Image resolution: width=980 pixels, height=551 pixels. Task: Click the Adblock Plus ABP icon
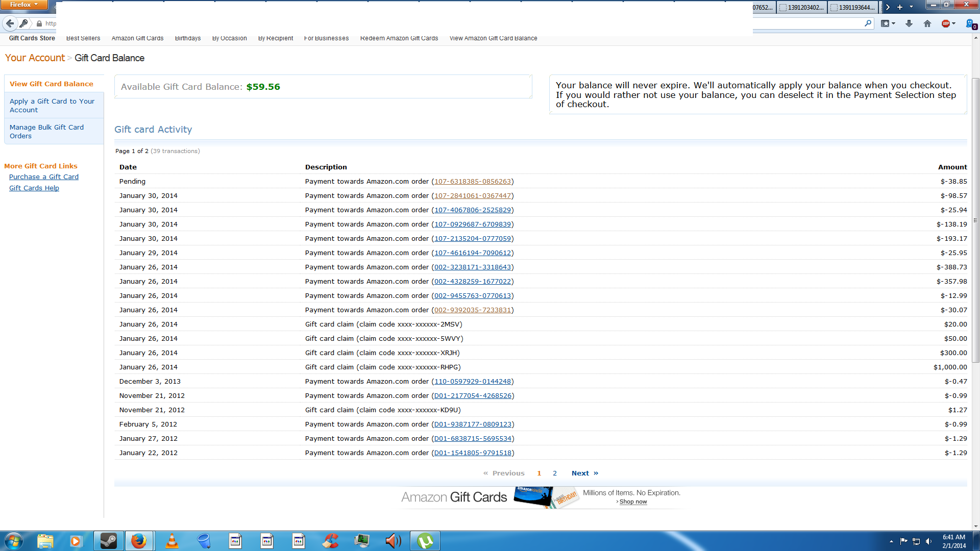(946, 23)
